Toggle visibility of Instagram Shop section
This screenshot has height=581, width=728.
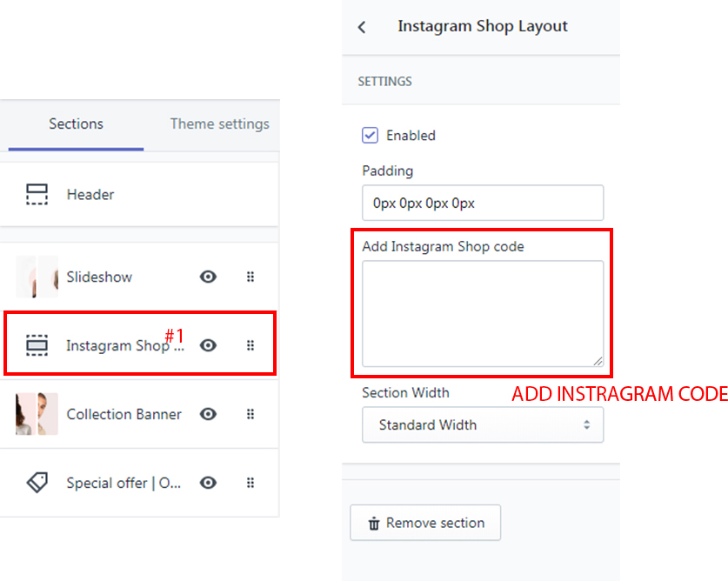coord(208,345)
